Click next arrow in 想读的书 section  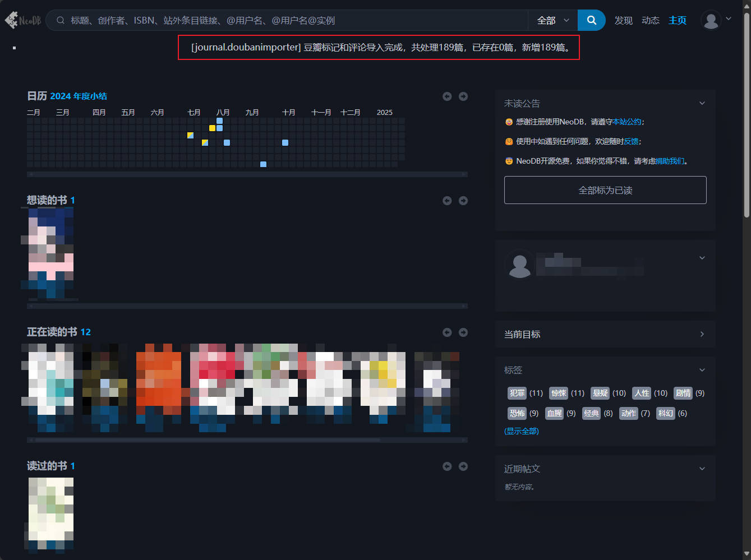pos(463,201)
